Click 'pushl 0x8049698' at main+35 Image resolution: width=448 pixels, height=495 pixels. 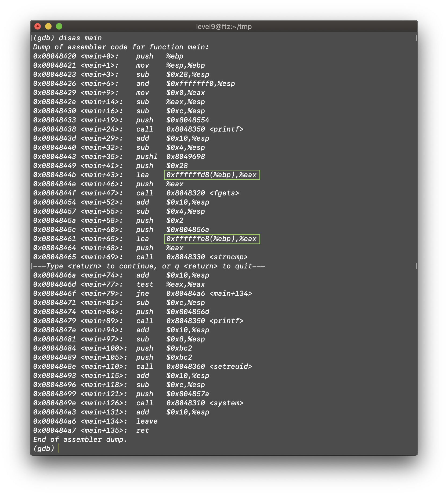click(170, 156)
